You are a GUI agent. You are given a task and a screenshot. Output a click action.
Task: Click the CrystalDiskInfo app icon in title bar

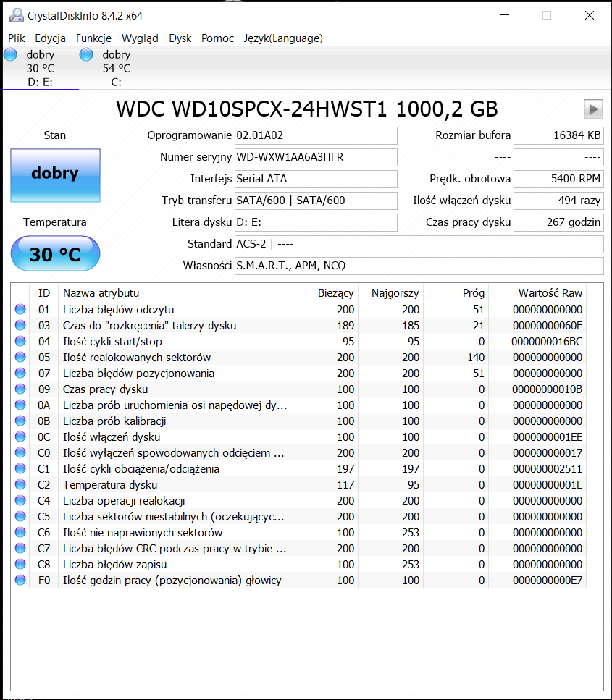pyautogui.click(x=17, y=16)
